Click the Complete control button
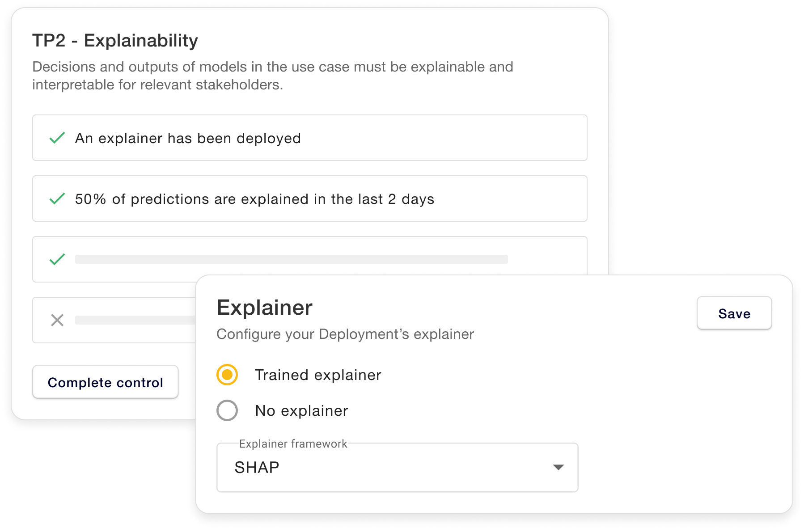This screenshot has width=804, height=532. click(x=106, y=382)
